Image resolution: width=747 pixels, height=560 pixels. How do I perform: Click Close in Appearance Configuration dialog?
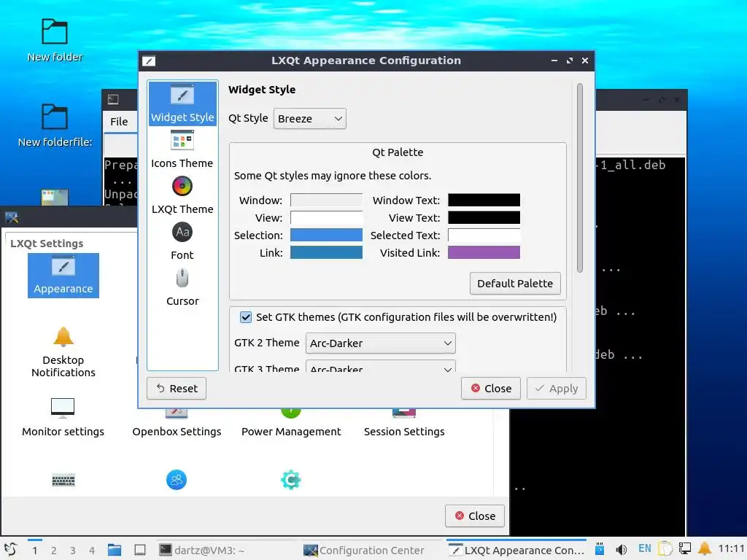click(x=491, y=389)
